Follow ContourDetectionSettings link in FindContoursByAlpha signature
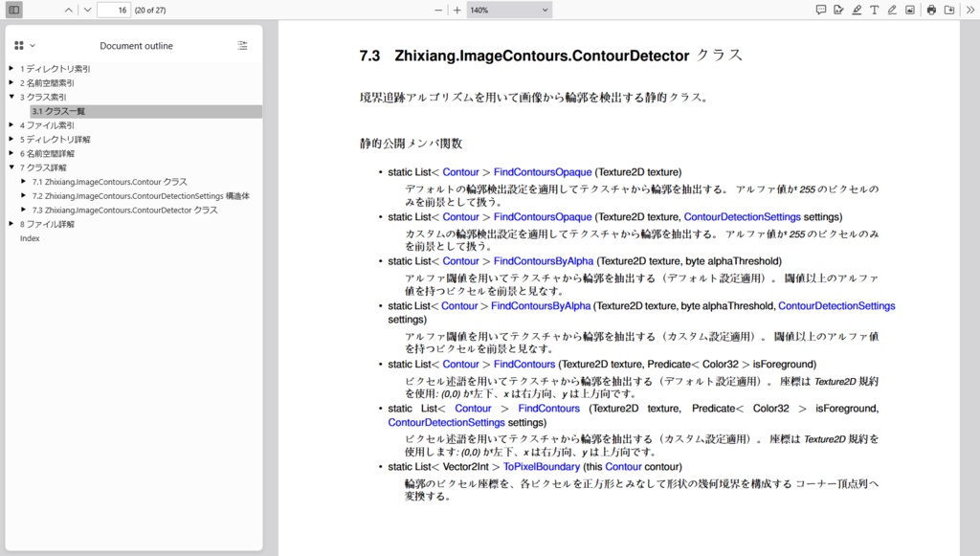Image resolution: width=980 pixels, height=556 pixels. [x=836, y=305]
